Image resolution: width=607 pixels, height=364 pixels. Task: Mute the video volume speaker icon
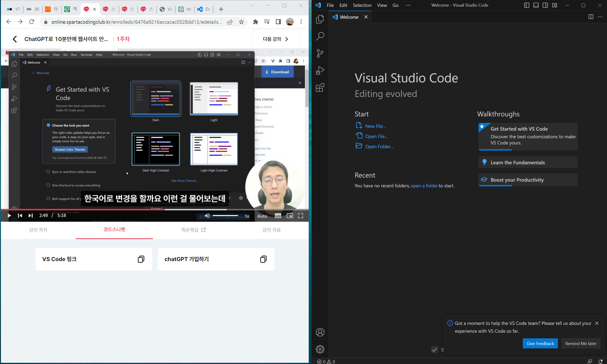pos(207,216)
